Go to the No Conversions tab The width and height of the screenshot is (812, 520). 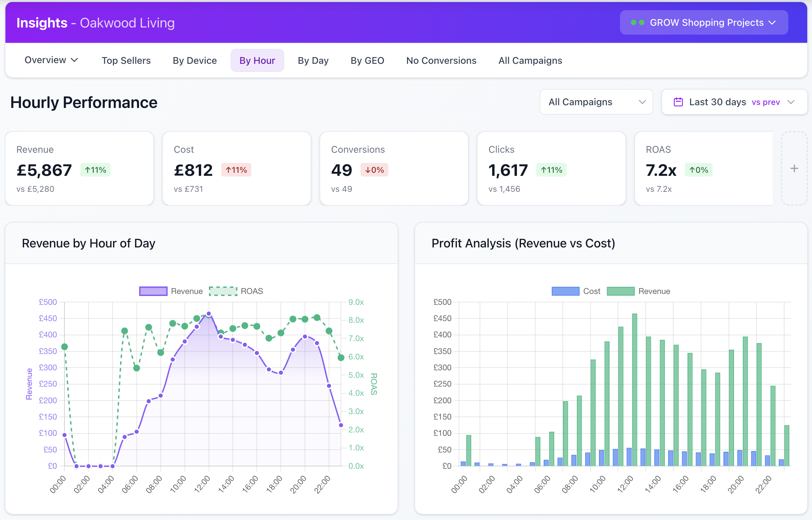pyautogui.click(x=441, y=60)
